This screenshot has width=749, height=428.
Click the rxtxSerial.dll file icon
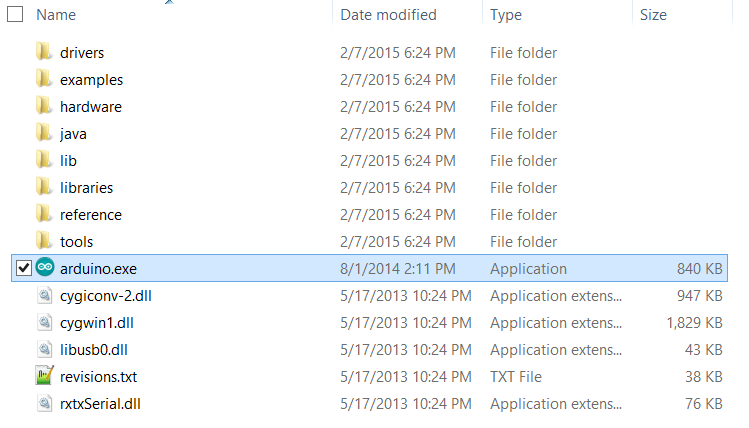[x=45, y=403]
